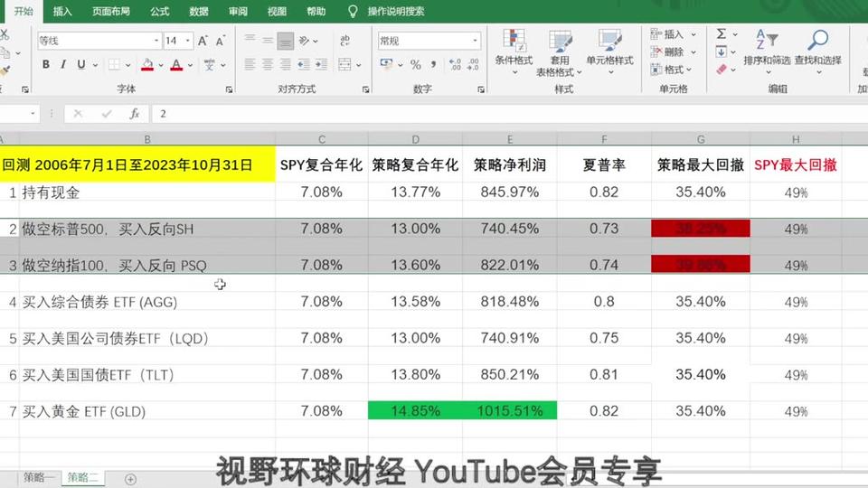Click the formula bar containing 2
868x488 pixels.
(x=509, y=114)
